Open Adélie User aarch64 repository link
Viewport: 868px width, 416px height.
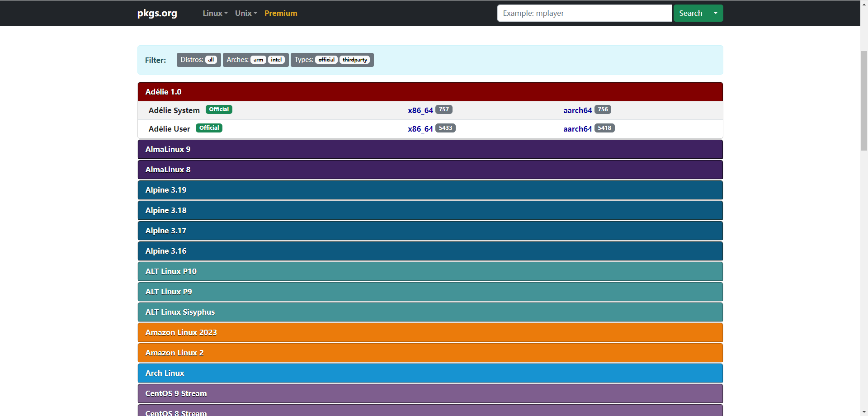point(577,129)
